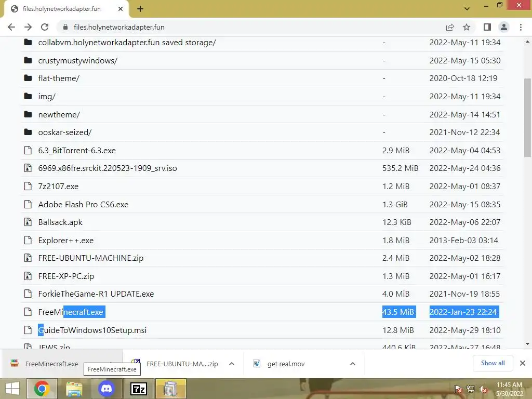The width and height of the screenshot is (532, 399).
Task: Download Explorer++.exe
Action: click(x=66, y=240)
